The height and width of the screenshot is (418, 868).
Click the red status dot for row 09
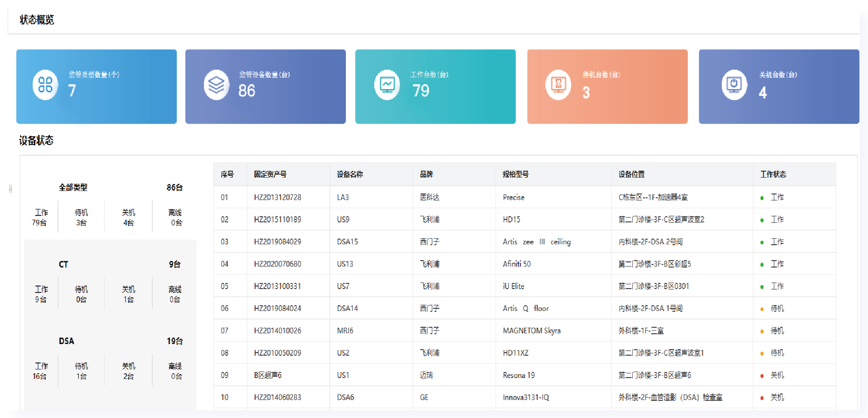(x=762, y=376)
